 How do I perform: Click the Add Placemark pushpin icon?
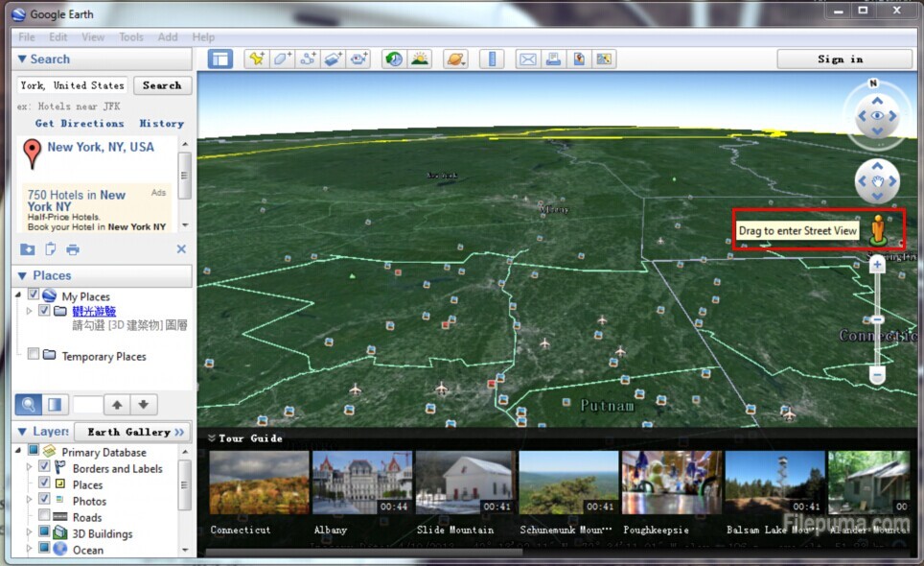(256, 59)
